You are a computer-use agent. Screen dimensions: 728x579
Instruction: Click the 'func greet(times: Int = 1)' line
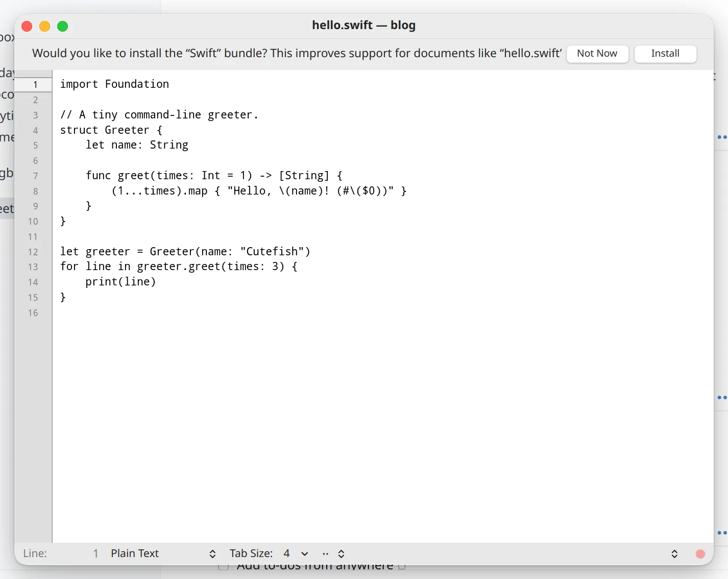click(x=214, y=176)
